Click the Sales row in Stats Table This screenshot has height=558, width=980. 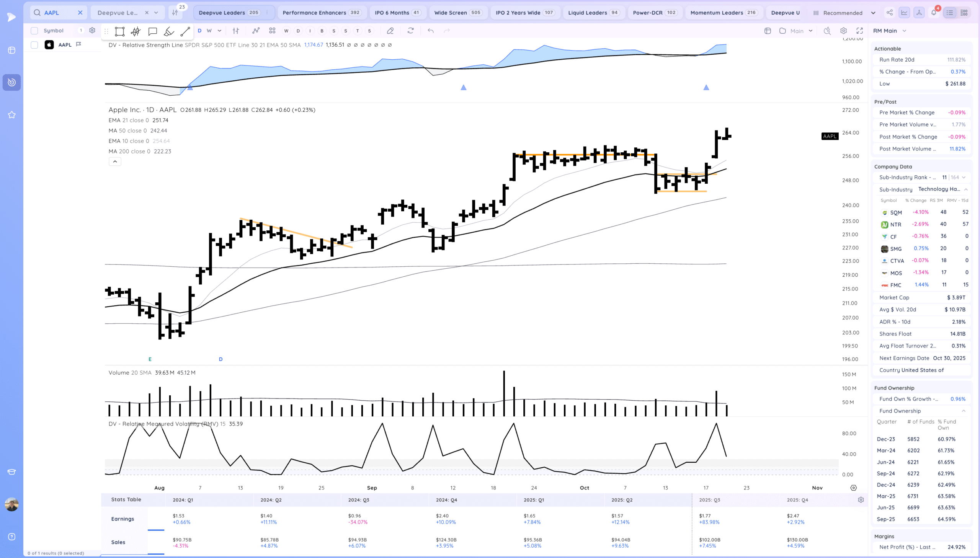click(118, 542)
